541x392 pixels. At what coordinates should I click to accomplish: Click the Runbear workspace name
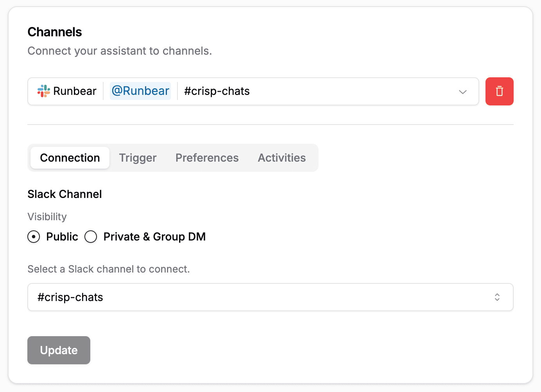tap(75, 91)
